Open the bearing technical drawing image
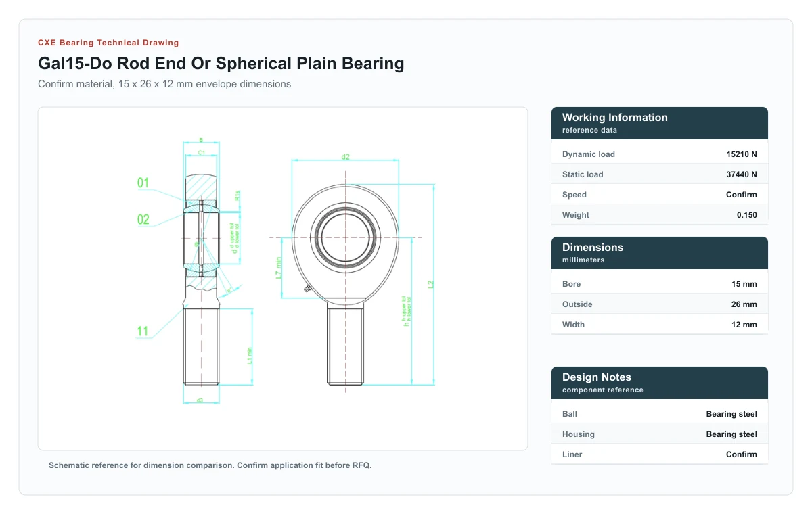 pyautogui.click(x=283, y=279)
